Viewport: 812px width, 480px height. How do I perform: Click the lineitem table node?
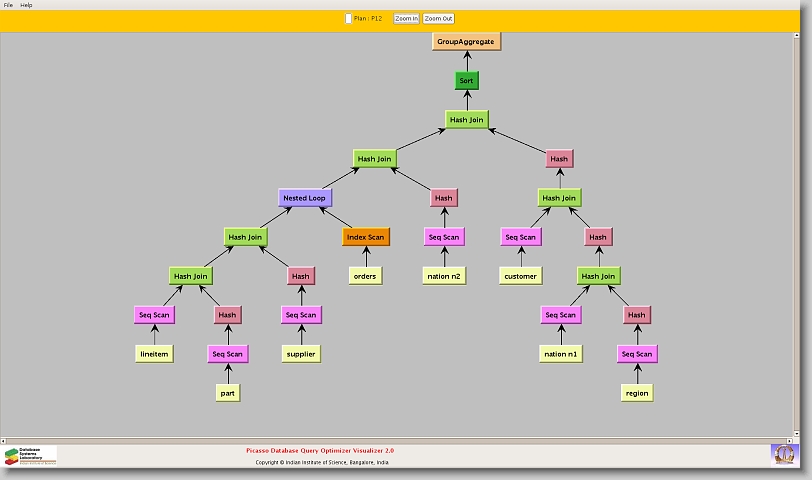153,354
